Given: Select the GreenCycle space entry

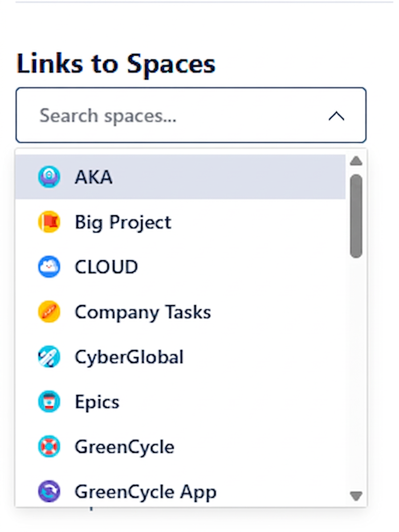Looking at the screenshot, I should (x=180, y=447).
